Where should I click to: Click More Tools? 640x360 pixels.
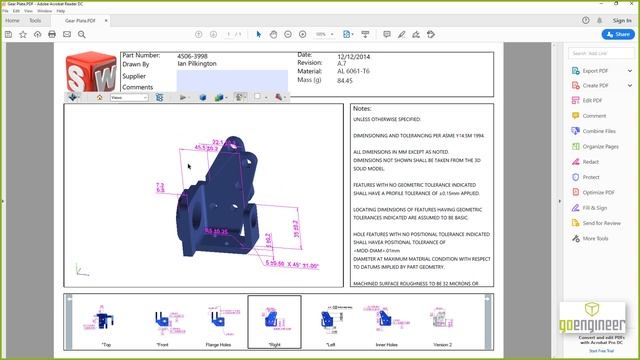click(590, 238)
